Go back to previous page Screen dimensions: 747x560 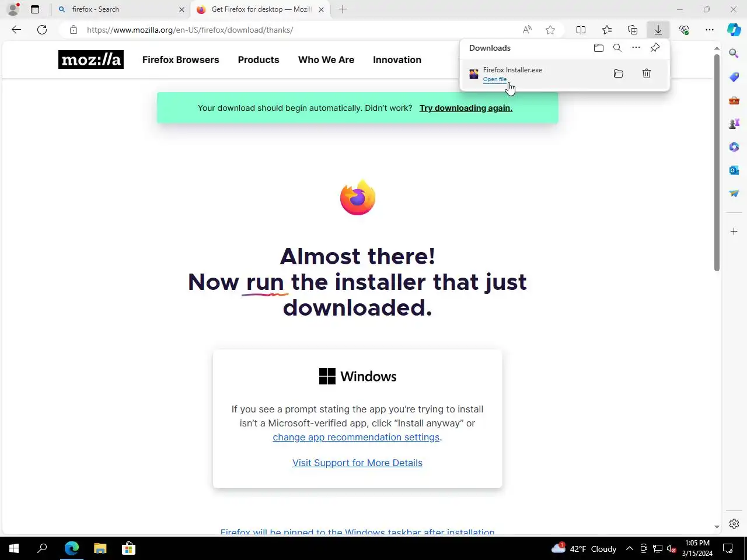pos(16,30)
